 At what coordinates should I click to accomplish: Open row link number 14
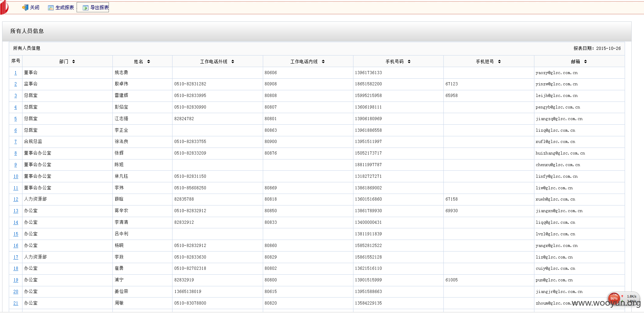16,222
